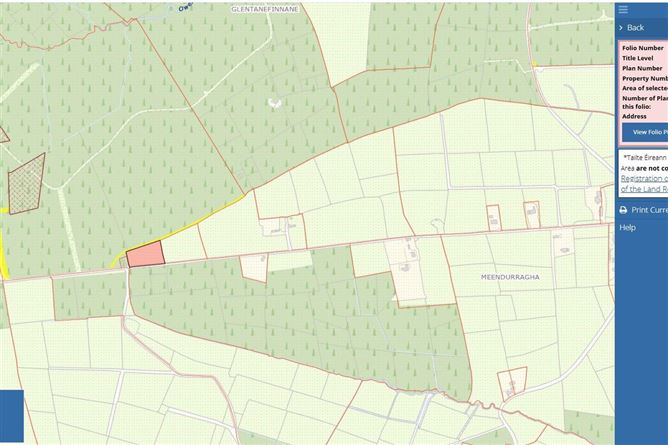Click the Title Level field label
Image resolution: width=668 pixels, height=445 pixels.
click(x=638, y=58)
